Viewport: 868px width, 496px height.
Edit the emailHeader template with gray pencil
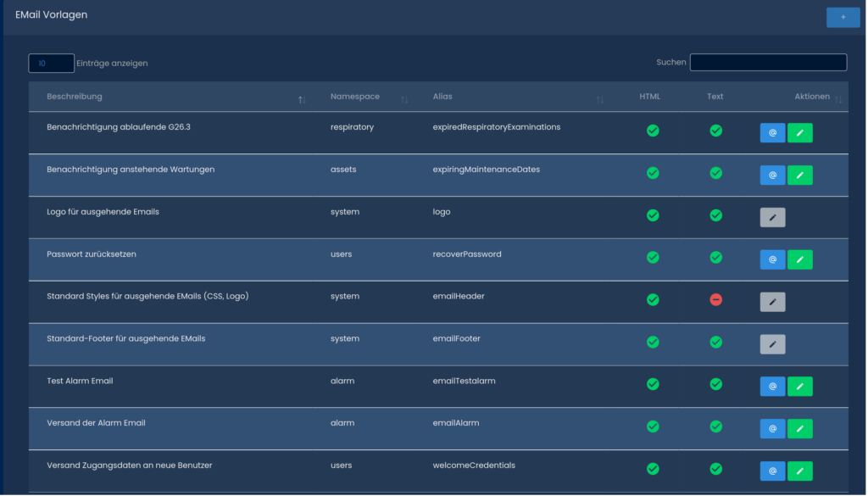point(772,302)
